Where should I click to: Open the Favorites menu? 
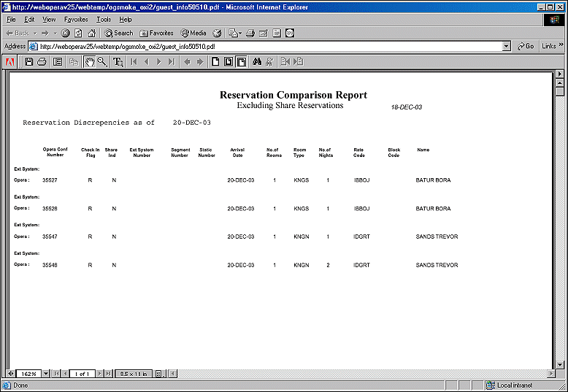click(76, 19)
